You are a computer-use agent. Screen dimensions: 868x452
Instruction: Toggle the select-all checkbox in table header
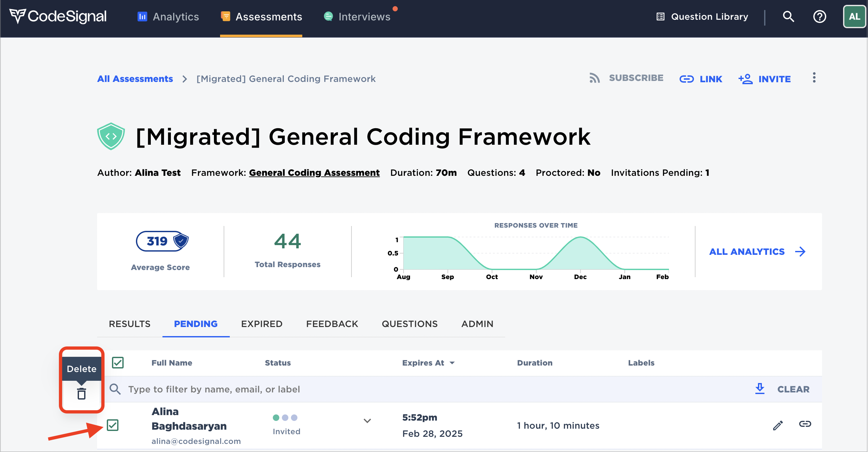pyautogui.click(x=117, y=363)
